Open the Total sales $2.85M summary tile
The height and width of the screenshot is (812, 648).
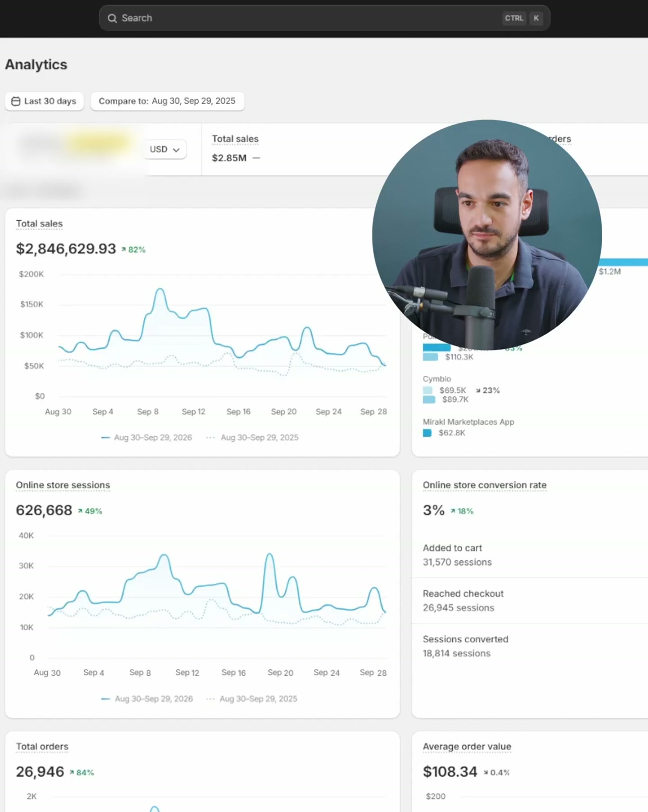click(236, 149)
